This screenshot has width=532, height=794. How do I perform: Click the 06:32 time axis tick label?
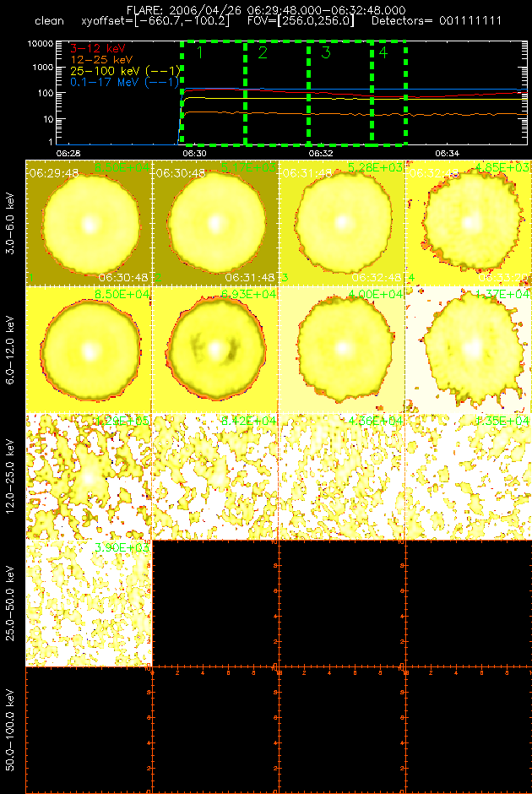click(320, 152)
